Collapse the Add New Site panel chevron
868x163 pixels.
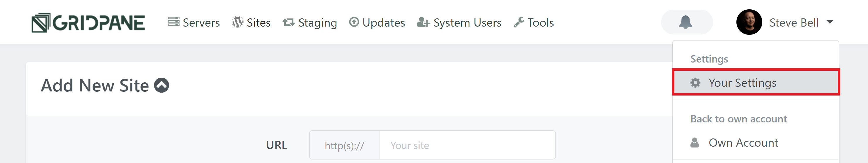pos(161,85)
